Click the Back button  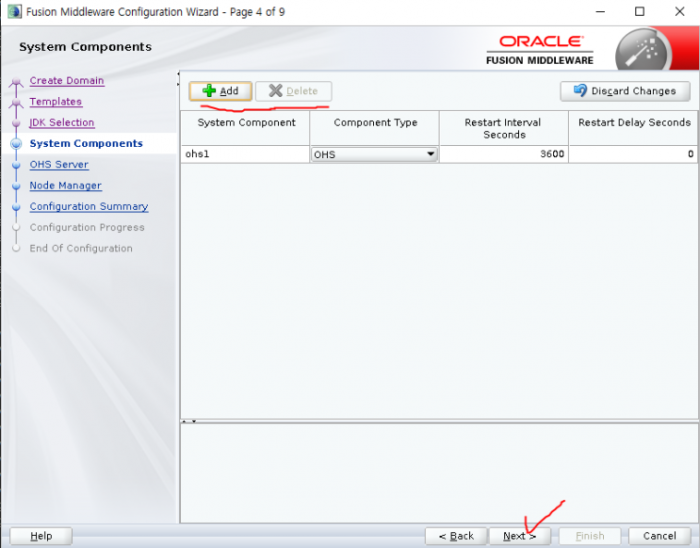[x=456, y=536]
